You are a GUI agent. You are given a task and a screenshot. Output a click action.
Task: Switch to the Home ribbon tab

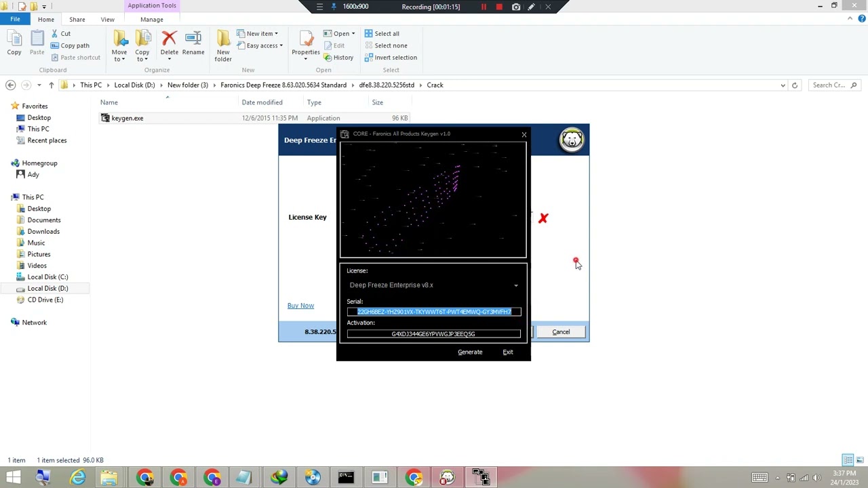click(46, 20)
